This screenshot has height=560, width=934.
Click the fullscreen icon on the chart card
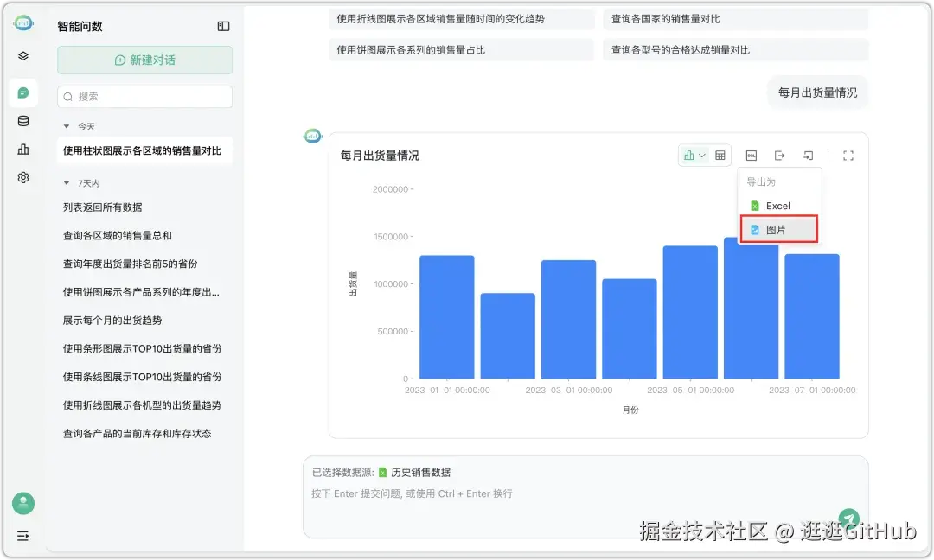(x=848, y=155)
